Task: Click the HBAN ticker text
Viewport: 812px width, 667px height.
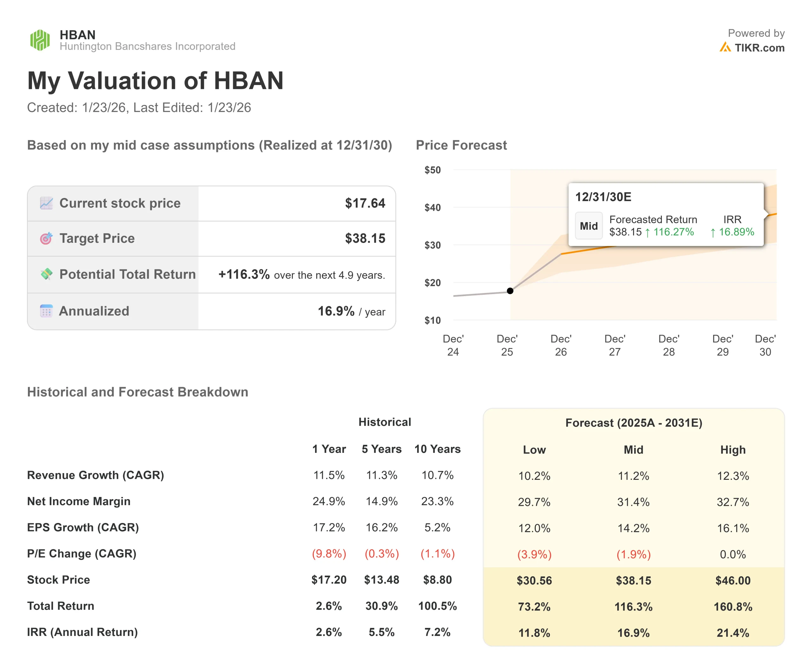Action: 78,35
